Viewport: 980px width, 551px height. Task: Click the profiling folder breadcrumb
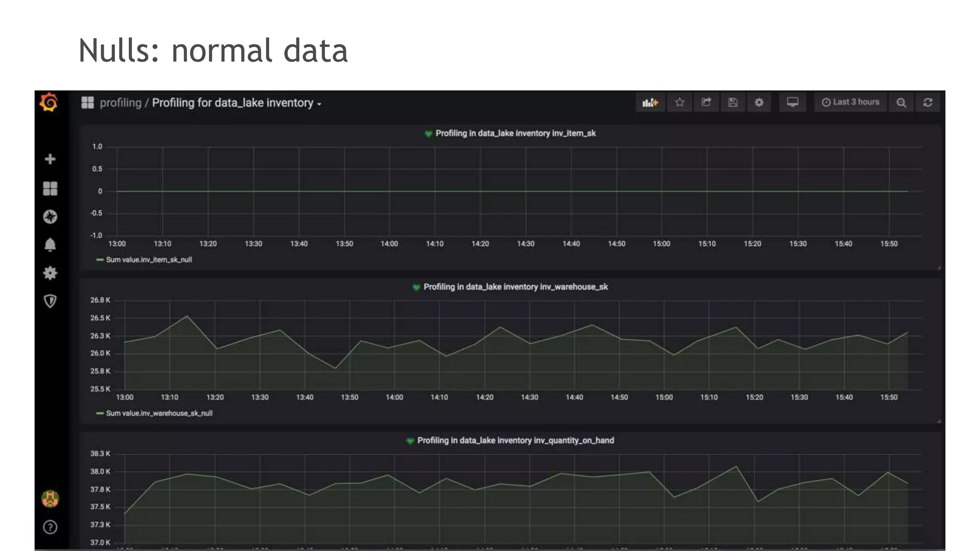click(121, 103)
